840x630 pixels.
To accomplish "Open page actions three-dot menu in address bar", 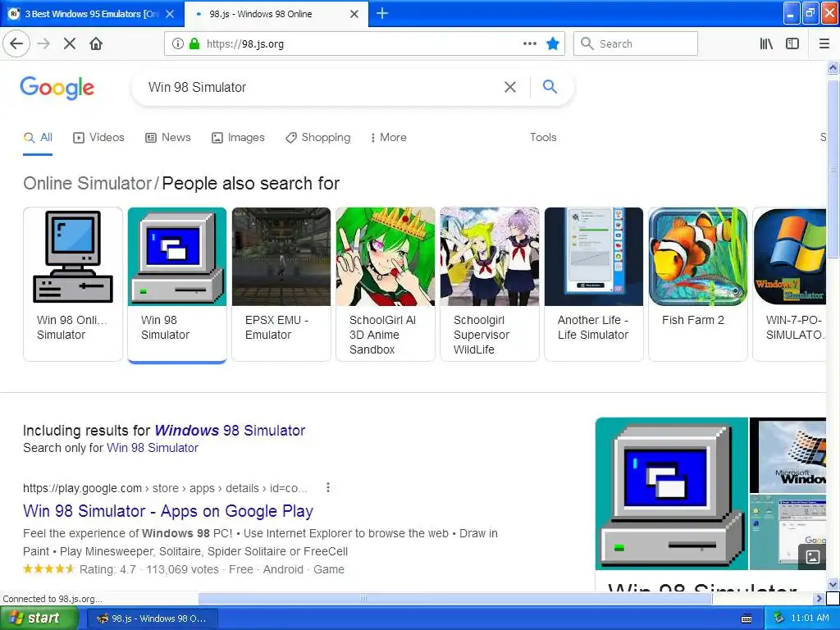I will [x=530, y=44].
